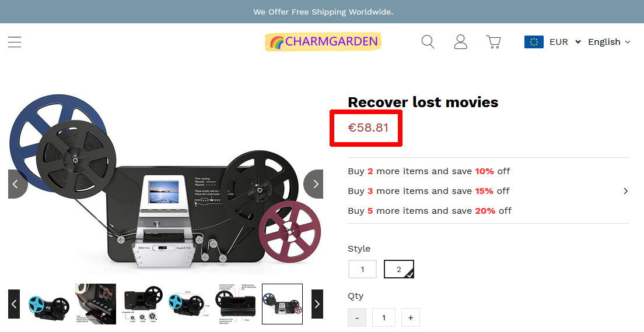Click the quantity input field
This screenshot has height=332, width=644.
[384, 317]
